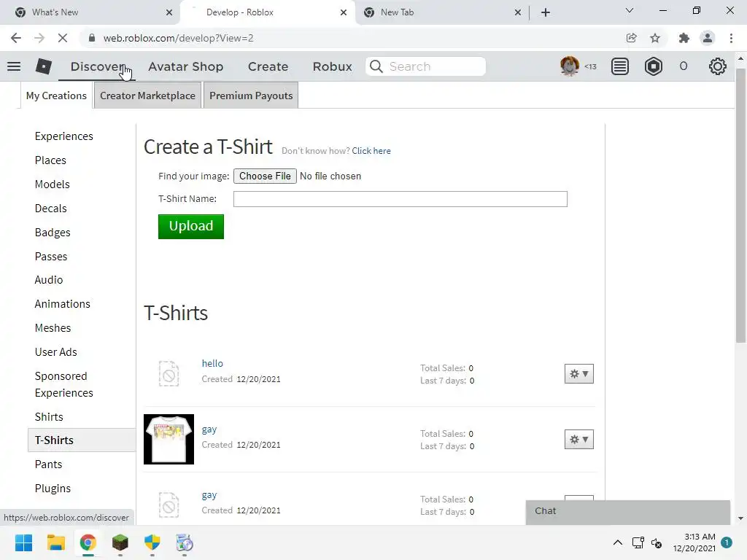Open Create in navigation bar

(x=268, y=66)
